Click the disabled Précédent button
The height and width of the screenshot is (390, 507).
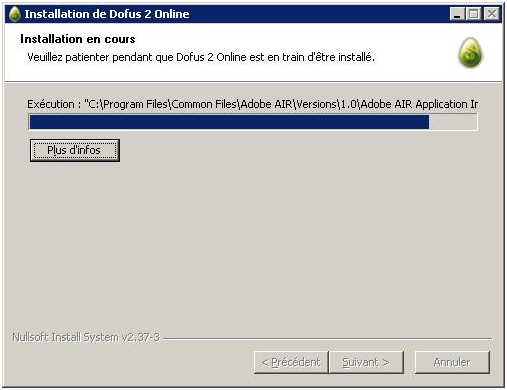click(x=291, y=362)
